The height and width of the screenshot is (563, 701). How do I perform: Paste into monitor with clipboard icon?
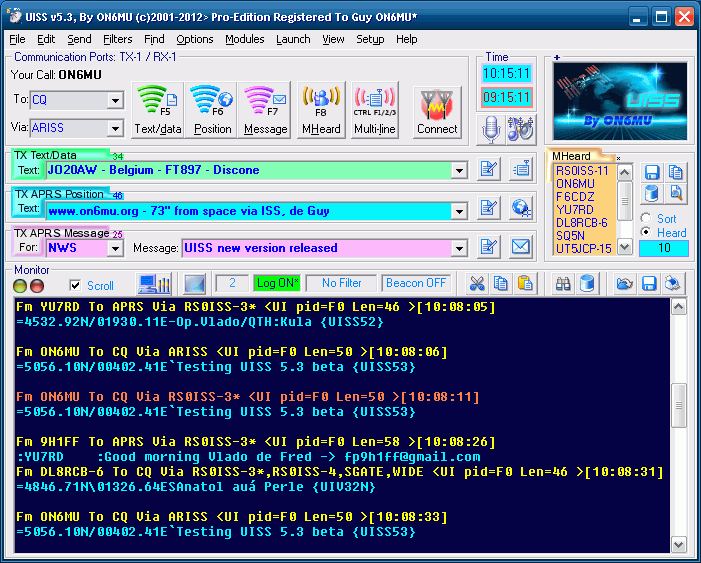point(525,284)
